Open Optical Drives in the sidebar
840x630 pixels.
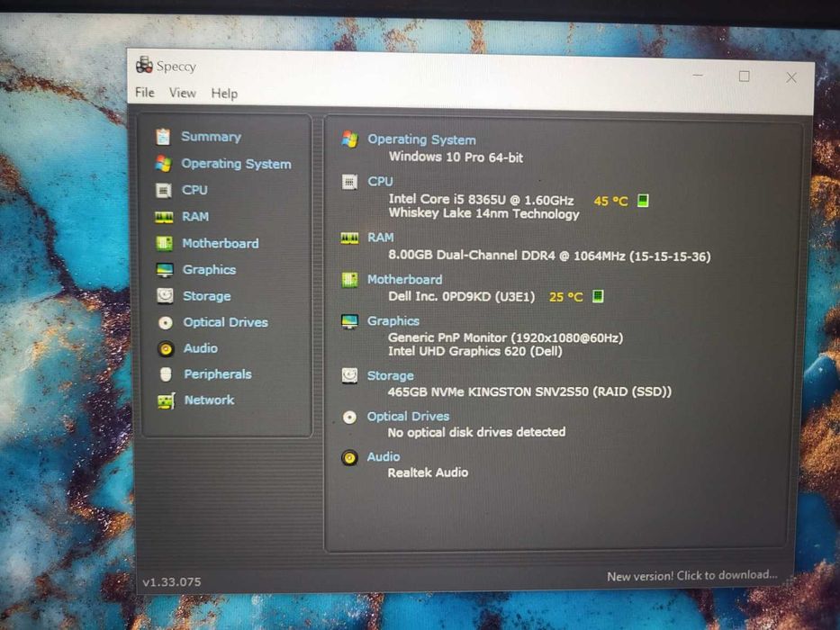(226, 322)
